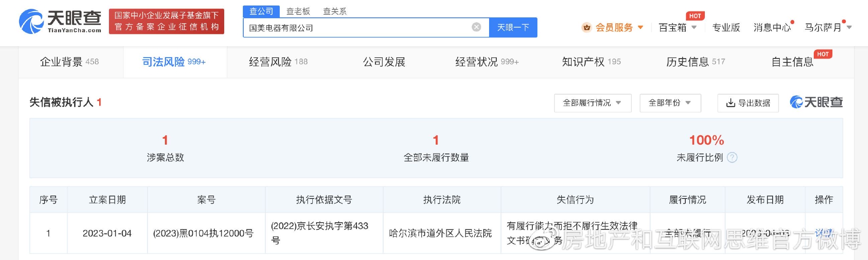Click the 全部未履行数量 statistic
Viewport: 868px width, 260px height.
[x=436, y=148]
